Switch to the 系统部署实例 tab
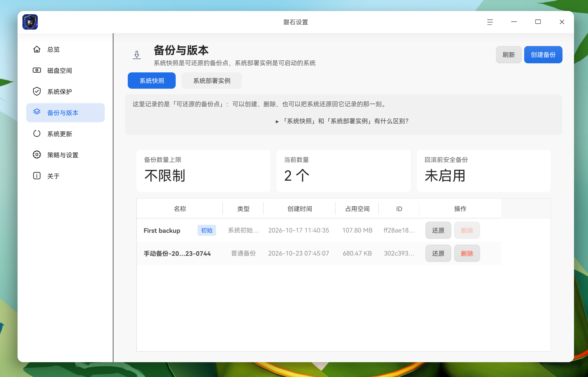588x377 pixels. pyautogui.click(x=211, y=81)
